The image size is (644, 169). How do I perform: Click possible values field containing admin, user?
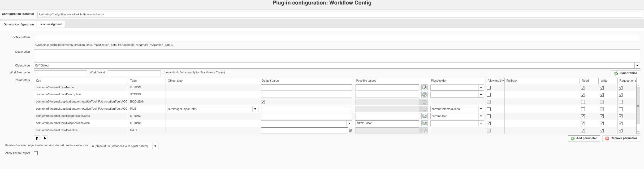pos(387,123)
